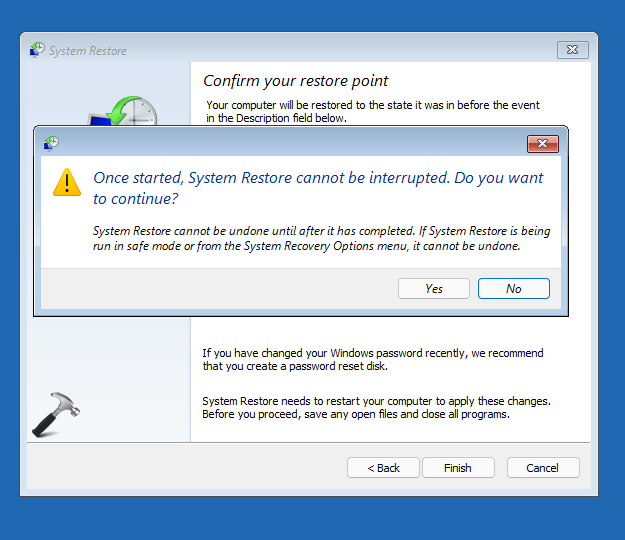The width and height of the screenshot is (625, 540).
Task: Close the System Restore window
Action: [572, 50]
